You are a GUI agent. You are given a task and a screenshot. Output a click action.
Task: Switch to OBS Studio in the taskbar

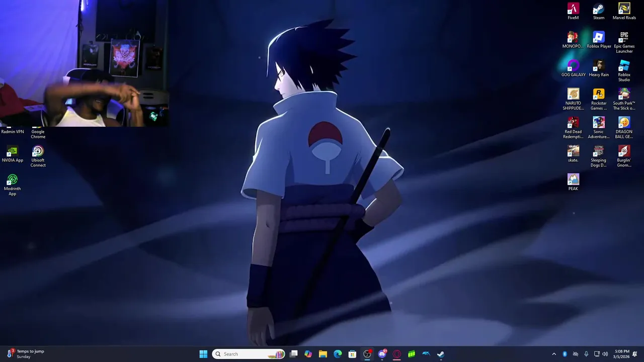[367, 354]
